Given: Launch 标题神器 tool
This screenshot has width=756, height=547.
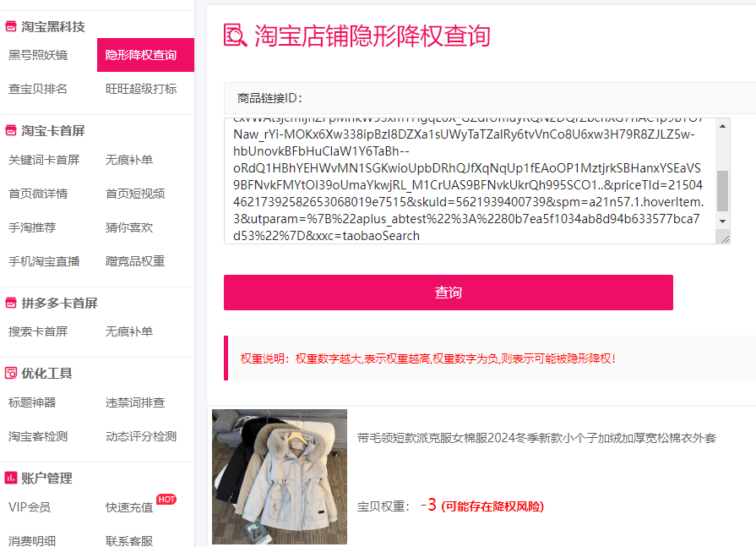Looking at the screenshot, I should point(32,402).
